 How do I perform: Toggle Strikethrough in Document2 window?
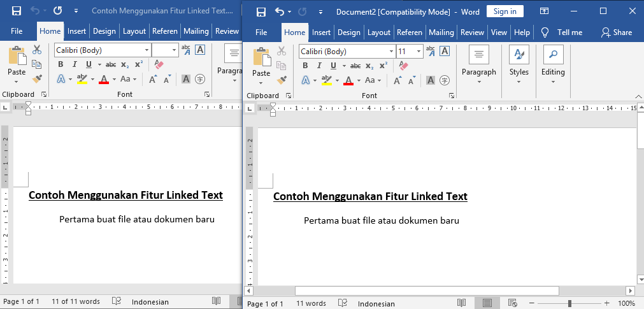click(355, 66)
